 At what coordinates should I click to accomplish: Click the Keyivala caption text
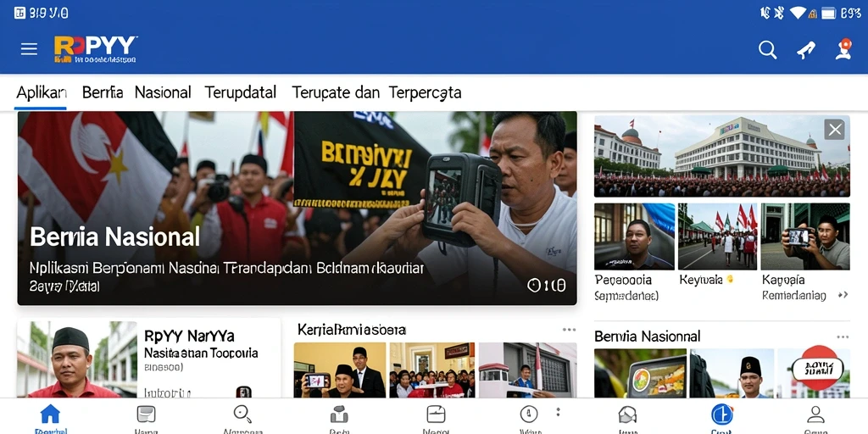tap(701, 280)
